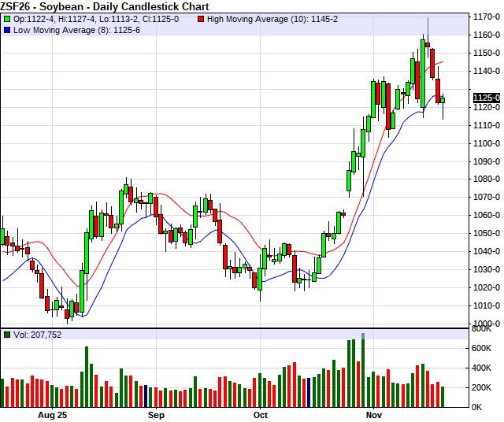Click the rightmost candlestick on the chart
The height and width of the screenshot is (422, 504).
[443, 100]
